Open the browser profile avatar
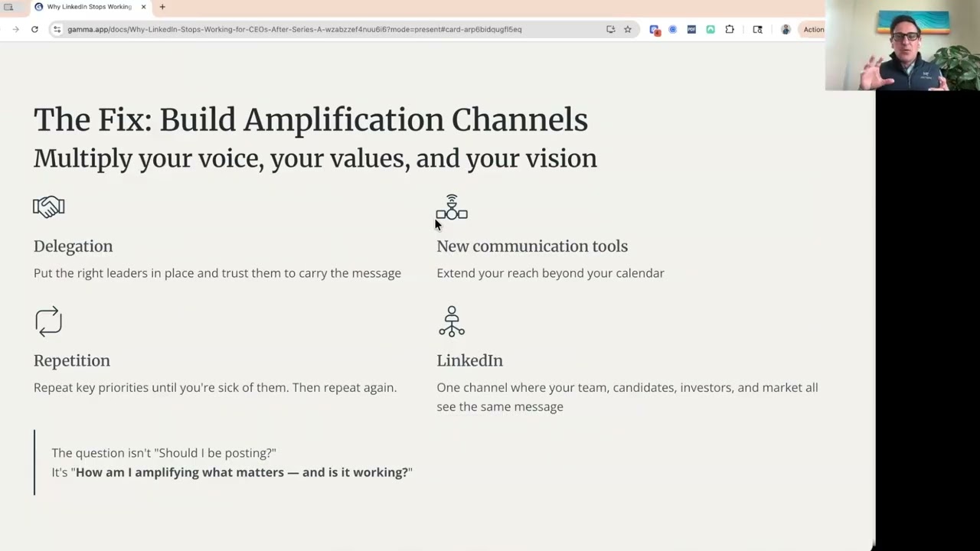The width and height of the screenshot is (980, 551). coord(786,29)
